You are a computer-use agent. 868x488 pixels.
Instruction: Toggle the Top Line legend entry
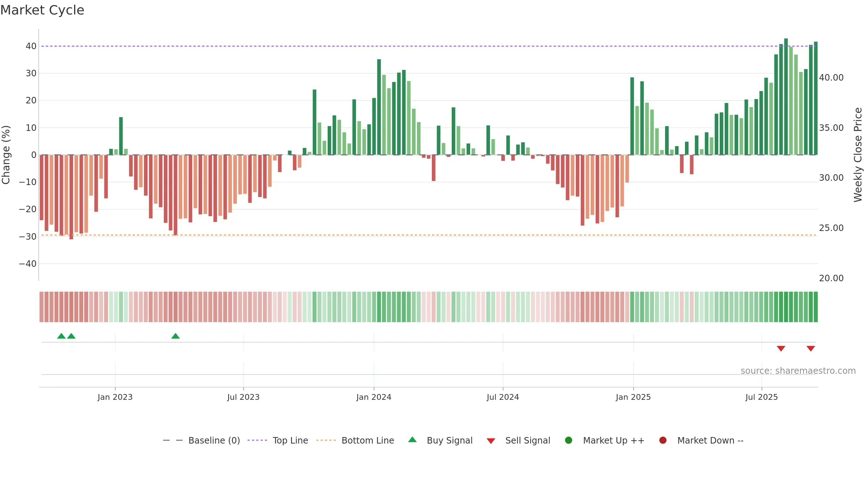[278, 440]
